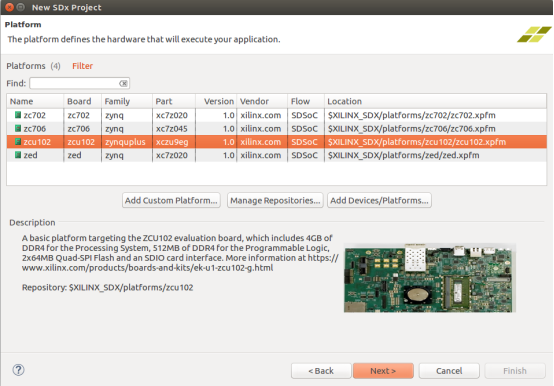The image size is (554, 386).
Task: Select the zc702 platform name
Action: (35, 115)
